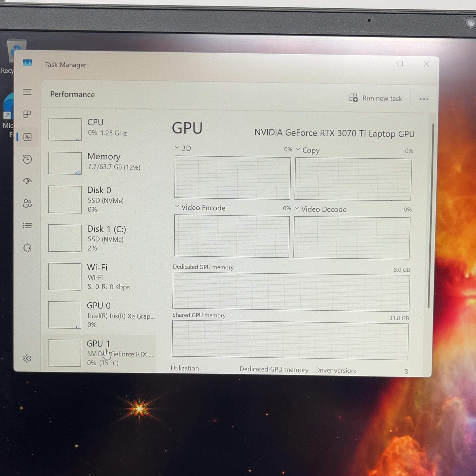Open the Users page icon

[x=27, y=203]
